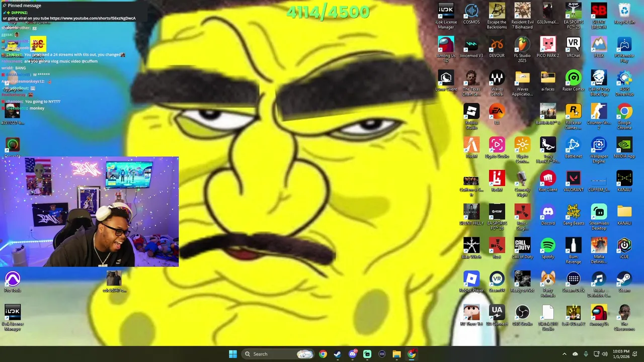Open SteamVR desktop shortcut
The height and width of the screenshot is (362, 644).
pos(497,283)
